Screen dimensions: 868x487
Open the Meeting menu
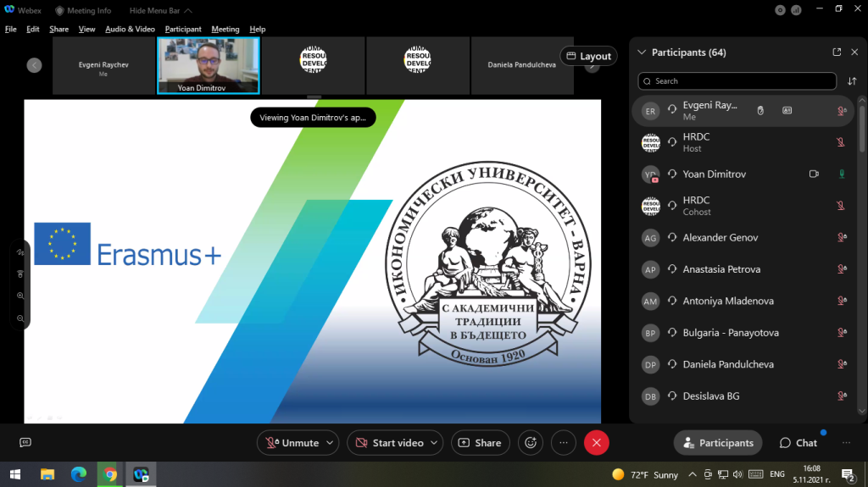point(225,29)
